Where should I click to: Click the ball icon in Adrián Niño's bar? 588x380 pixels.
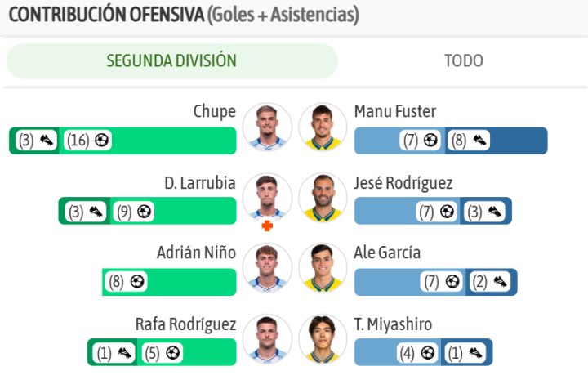tap(136, 282)
